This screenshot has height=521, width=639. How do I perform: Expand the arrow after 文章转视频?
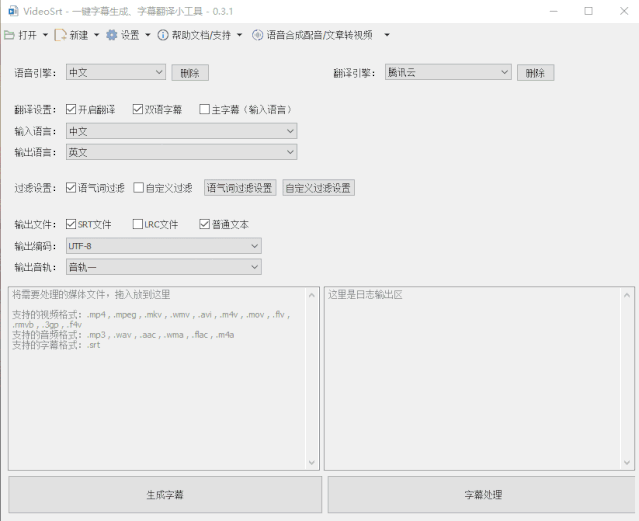pyautogui.click(x=387, y=35)
